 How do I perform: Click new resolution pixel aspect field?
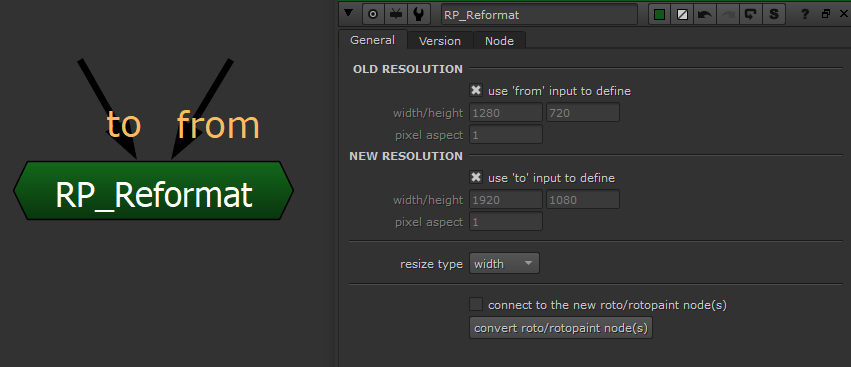tap(506, 222)
